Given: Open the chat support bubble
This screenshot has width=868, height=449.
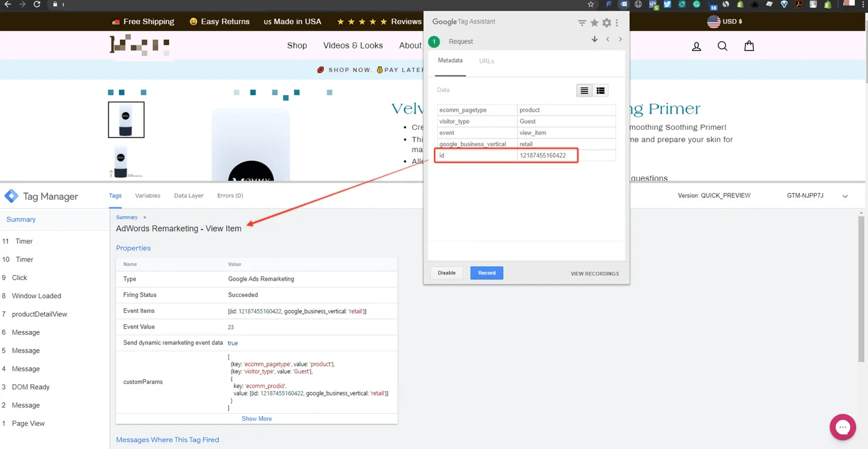Looking at the screenshot, I should pos(843,427).
